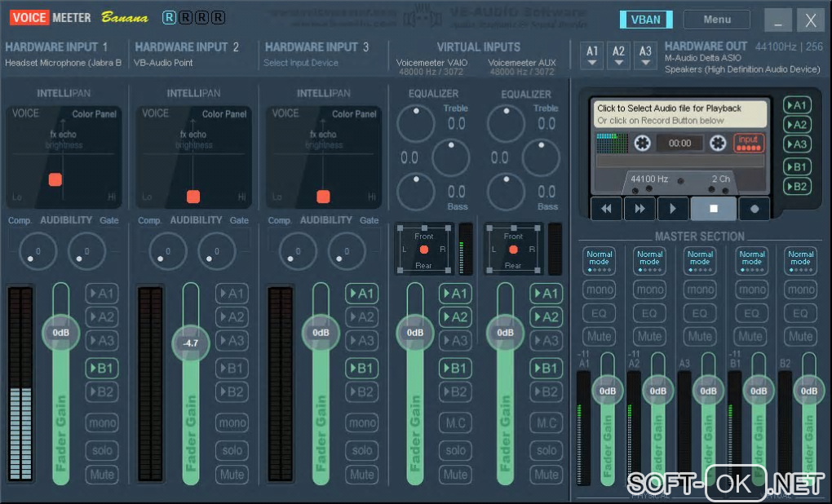The image size is (832, 504).
Task: Enable EQ on the A1 master bus
Action: click(x=599, y=313)
